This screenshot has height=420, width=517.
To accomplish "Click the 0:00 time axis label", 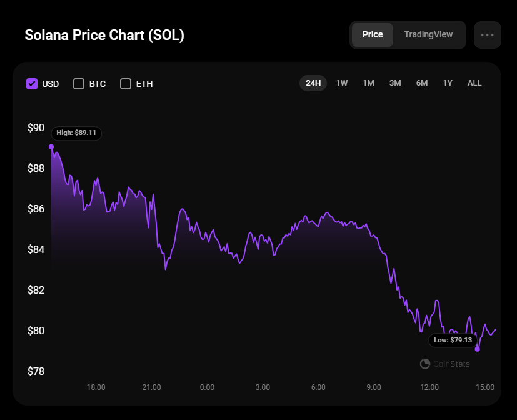I will [207, 387].
